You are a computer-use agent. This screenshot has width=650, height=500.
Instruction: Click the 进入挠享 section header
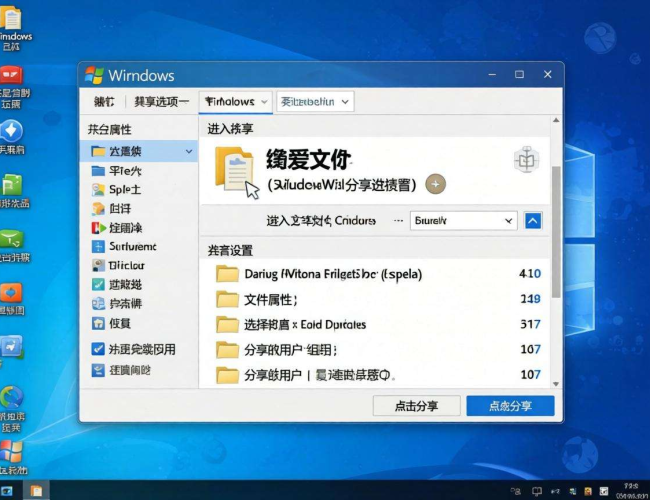pyautogui.click(x=230, y=129)
